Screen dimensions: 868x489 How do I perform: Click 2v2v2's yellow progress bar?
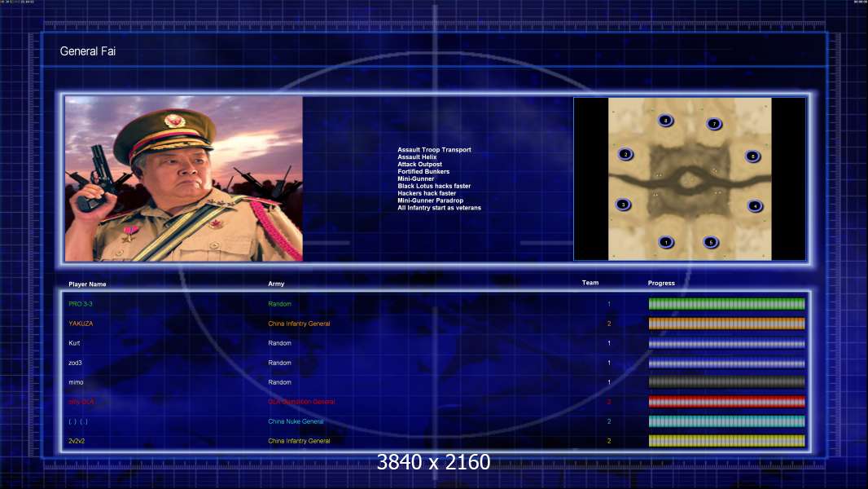pos(727,441)
